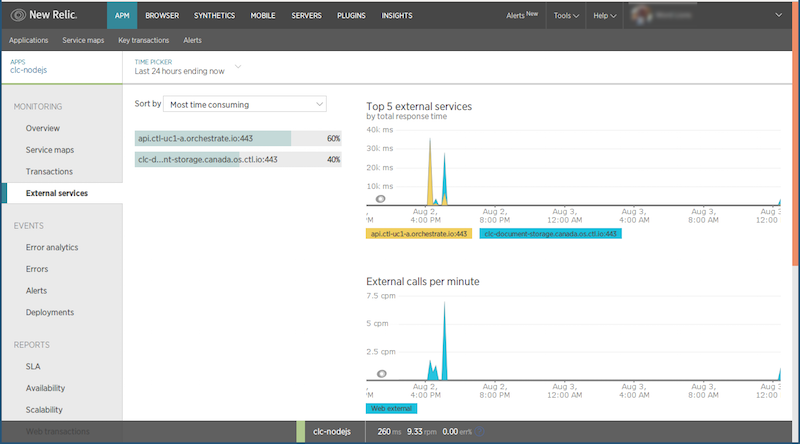Open the Scalability report
The image size is (800, 444).
44,410
